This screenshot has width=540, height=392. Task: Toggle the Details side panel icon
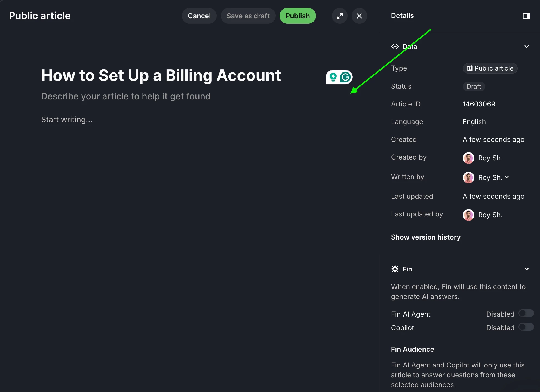pos(526,16)
